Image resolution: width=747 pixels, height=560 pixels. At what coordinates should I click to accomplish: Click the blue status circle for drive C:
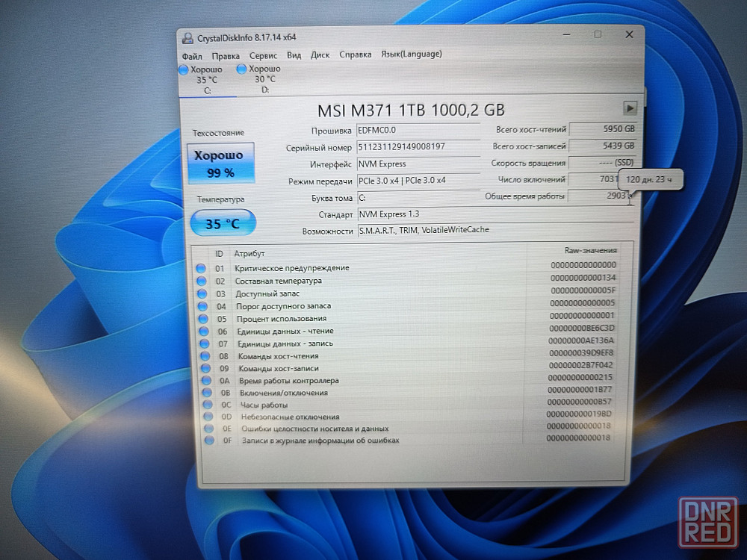[x=184, y=69]
